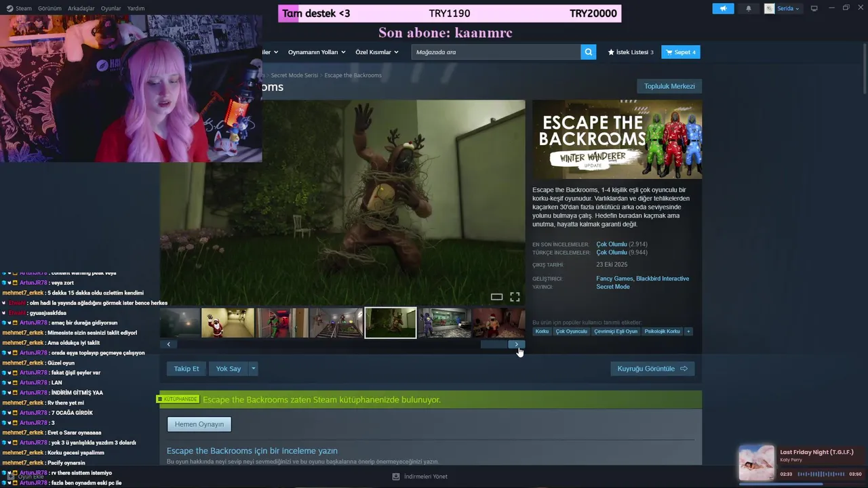Click Turkish reviews Çok Olumlu (9.944)
Image resolution: width=868 pixels, height=488 pixels.
pos(622,252)
